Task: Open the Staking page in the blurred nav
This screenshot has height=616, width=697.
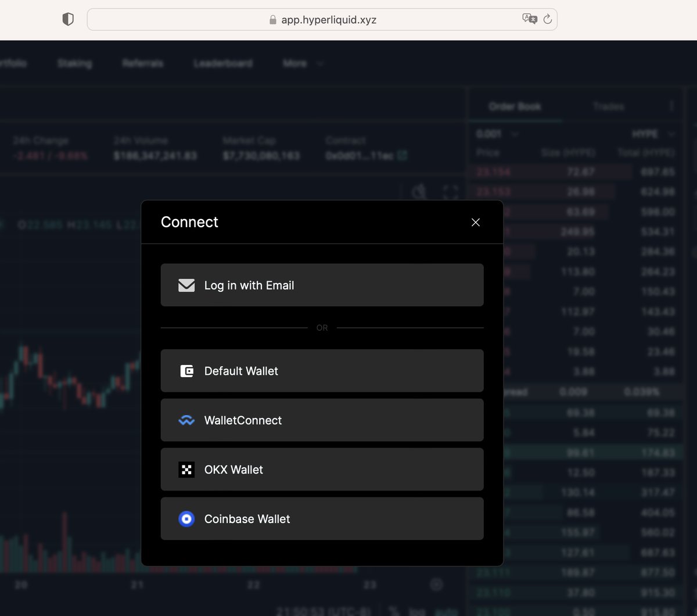Action: click(x=74, y=63)
